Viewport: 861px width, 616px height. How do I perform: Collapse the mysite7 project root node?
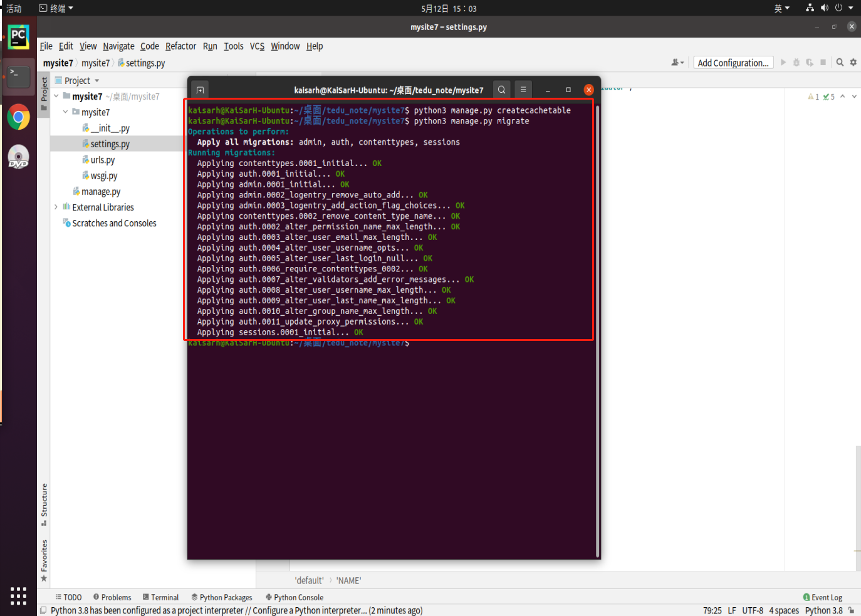55,96
